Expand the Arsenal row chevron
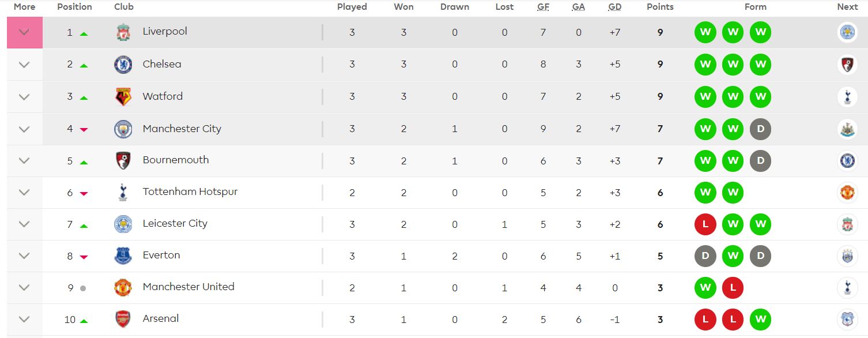This screenshot has height=338, width=868. [x=24, y=319]
